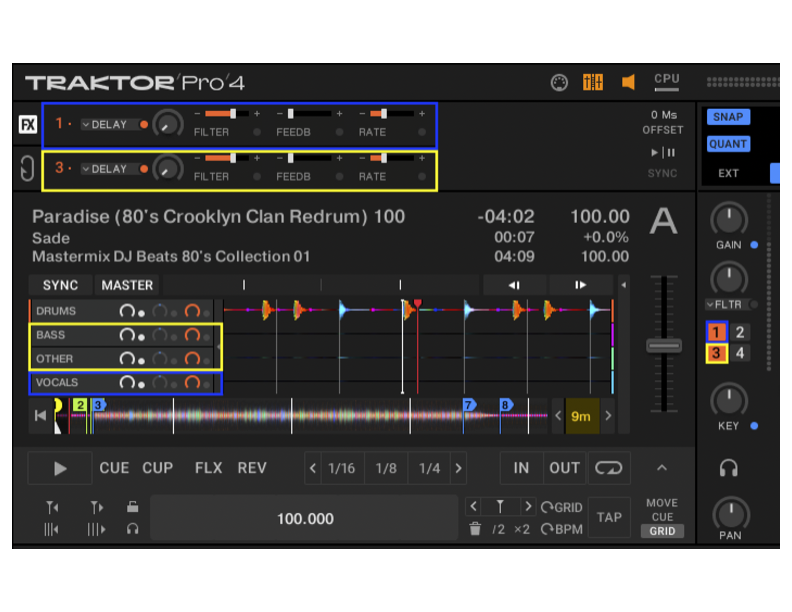Toggle FX unit 4 assignment in mixer
Image resolution: width=792 pixels, height=612 pixels.
(x=740, y=353)
